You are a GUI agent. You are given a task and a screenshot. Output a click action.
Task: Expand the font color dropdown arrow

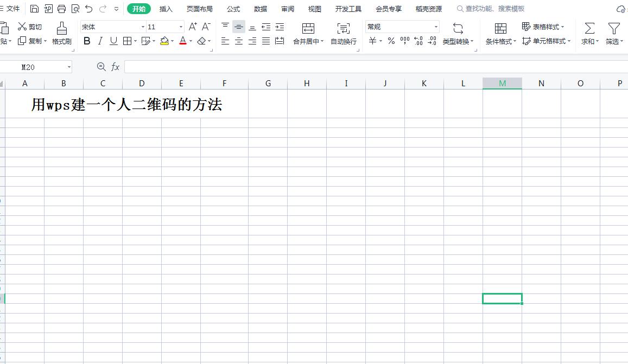191,41
